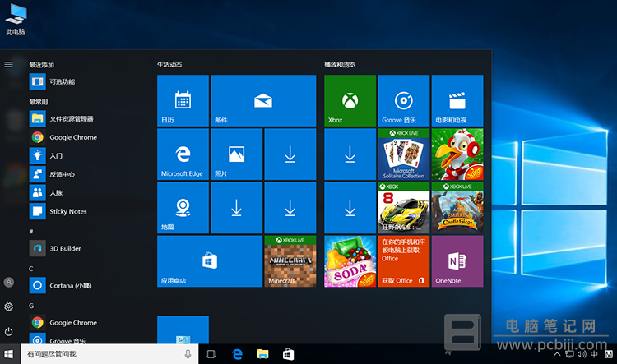Screen dimensions: 617x364
Task: Open File Explorer from the taskbar
Action: click(263, 354)
